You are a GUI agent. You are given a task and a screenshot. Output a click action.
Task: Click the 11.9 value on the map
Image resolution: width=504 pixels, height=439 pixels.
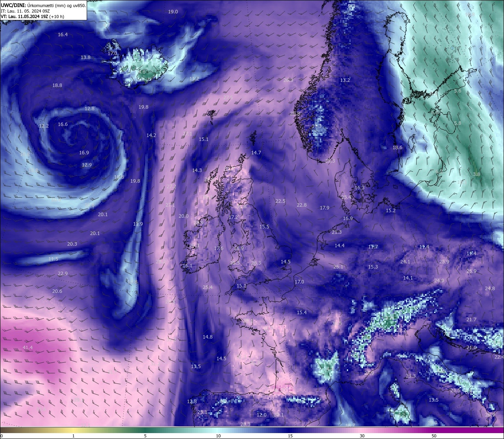[138, 224]
